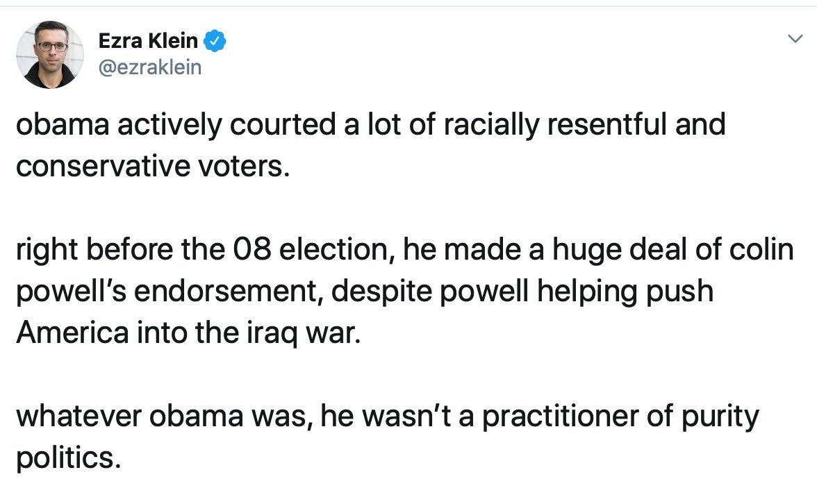Click the line starting 'powell's endorsement'

[365, 292]
